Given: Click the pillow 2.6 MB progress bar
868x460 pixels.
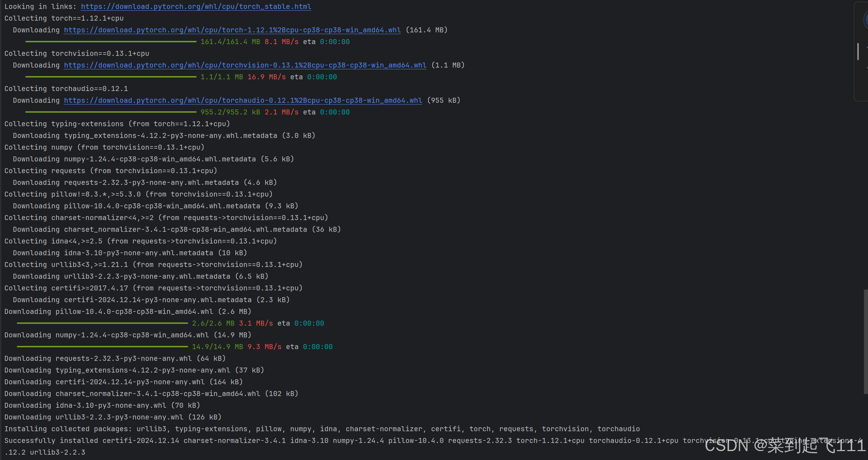Looking at the screenshot, I should (102, 323).
